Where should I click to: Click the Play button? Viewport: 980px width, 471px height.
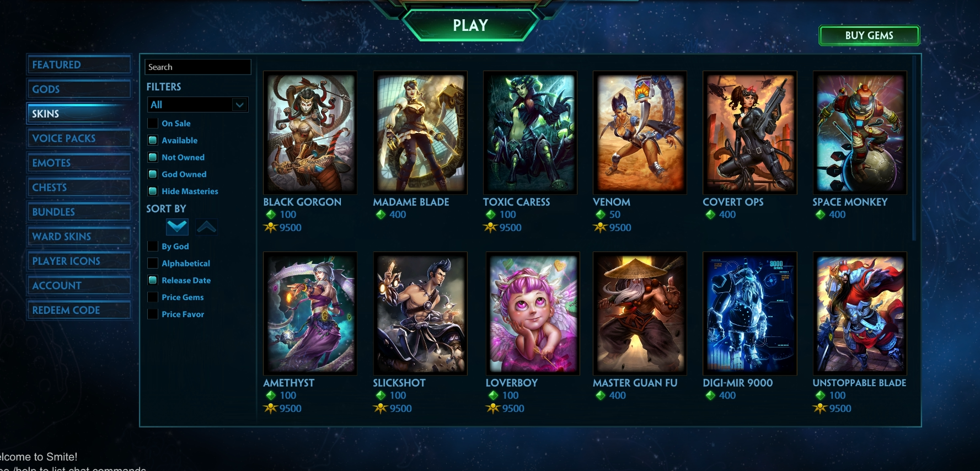tap(470, 25)
